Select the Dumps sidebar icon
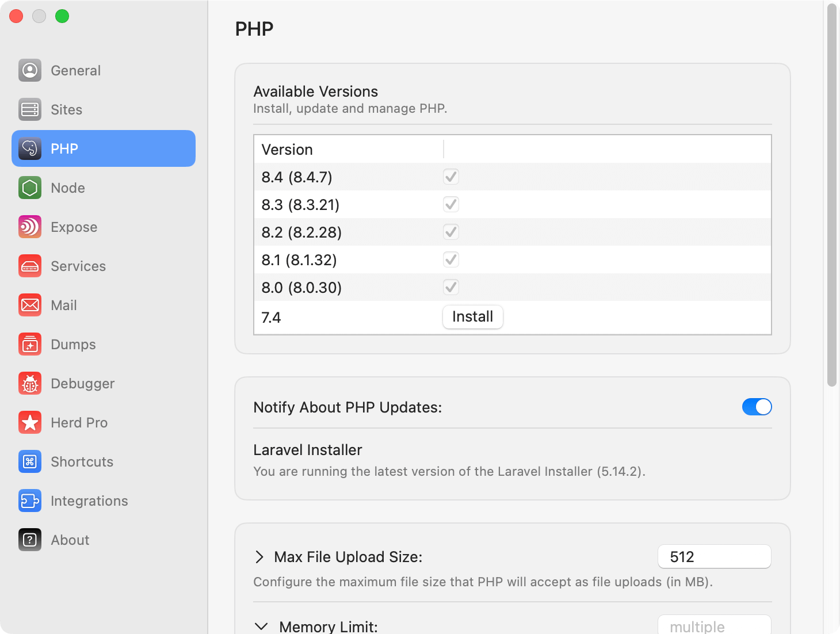The width and height of the screenshot is (840, 634). point(29,344)
